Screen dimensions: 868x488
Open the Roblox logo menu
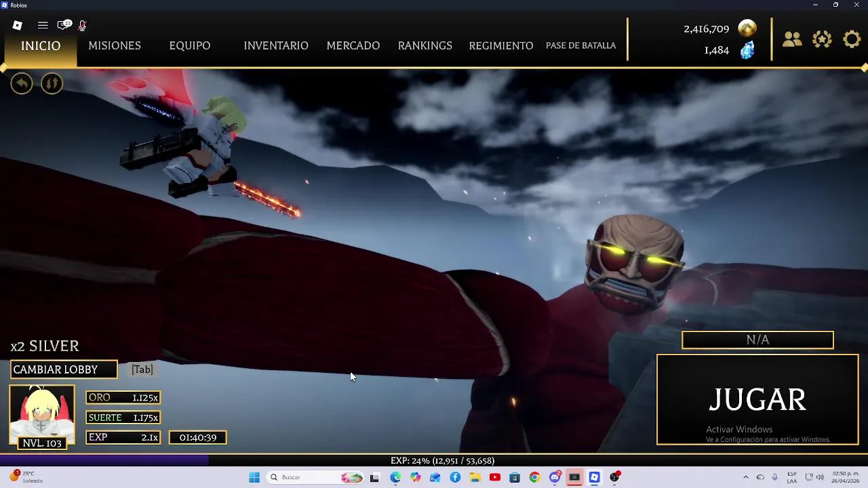click(18, 25)
